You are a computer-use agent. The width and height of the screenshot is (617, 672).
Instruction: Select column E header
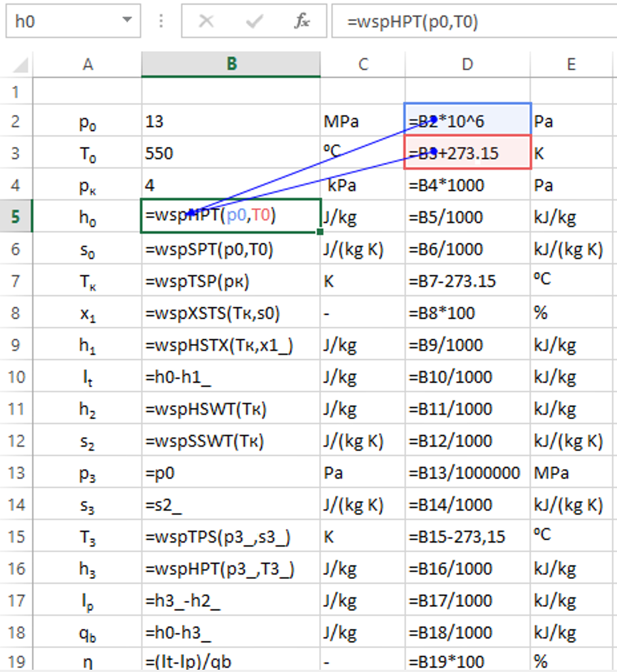point(570,64)
